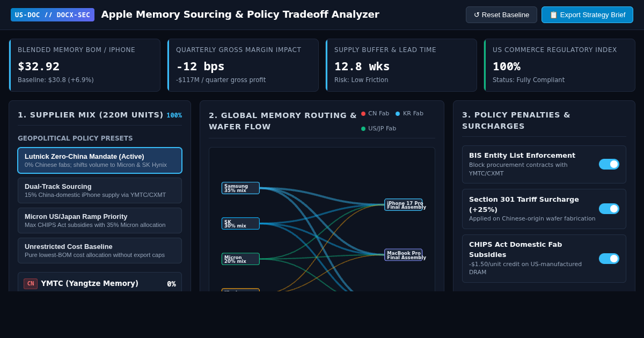The width and height of the screenshot is (644, 338).
Task: Click the 0% value for YMTC
Action: click(171, 284)
